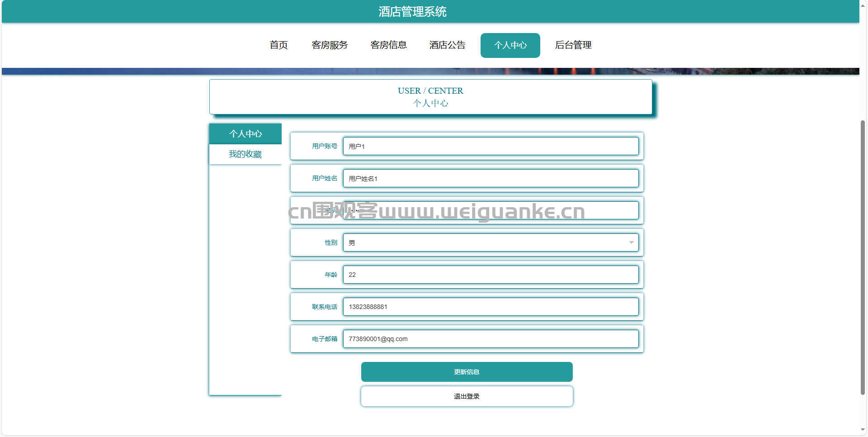
Task: Go to 客房服务 in navigation
Action: (x=330, y=45)
